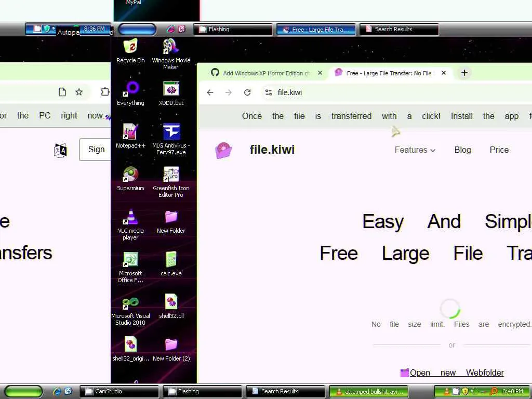
Task: Open Search Results in upper taskbar
Action: click(x=399, y=29)
